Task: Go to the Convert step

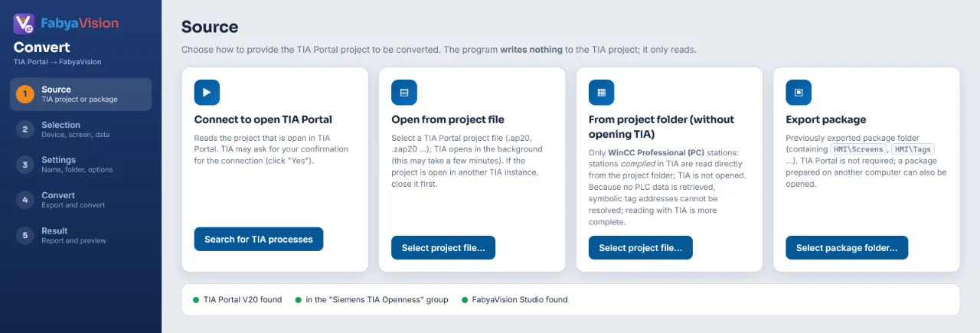Action: [80, 200]
